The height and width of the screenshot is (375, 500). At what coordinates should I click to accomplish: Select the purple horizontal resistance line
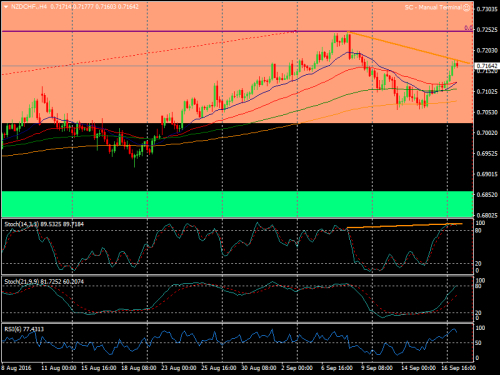pyautogui.click(x=237, y=31)
